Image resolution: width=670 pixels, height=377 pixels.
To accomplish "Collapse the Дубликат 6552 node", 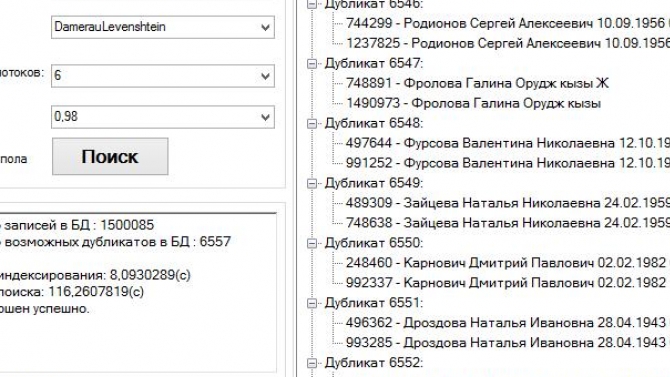I will (x=312, y=363).
